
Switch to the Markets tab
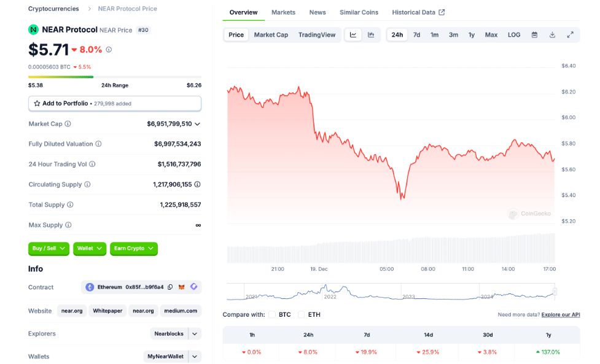(283, 12)
